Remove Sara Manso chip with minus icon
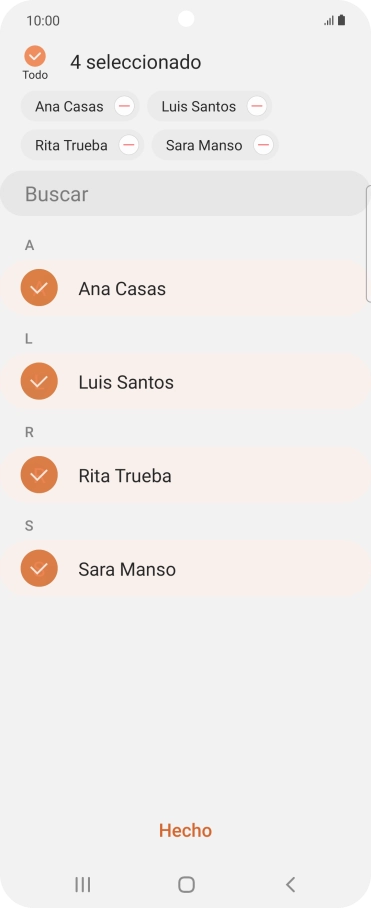 263,145
